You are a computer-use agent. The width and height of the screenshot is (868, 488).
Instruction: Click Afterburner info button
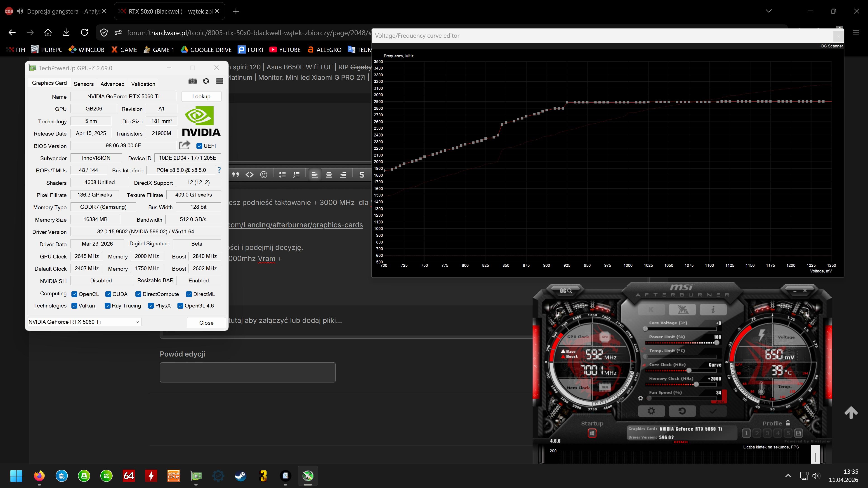click(x=713, y=309)
